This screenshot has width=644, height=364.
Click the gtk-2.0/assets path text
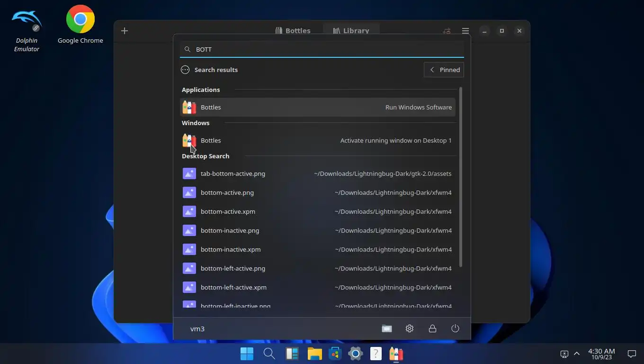tap(383, 173)
